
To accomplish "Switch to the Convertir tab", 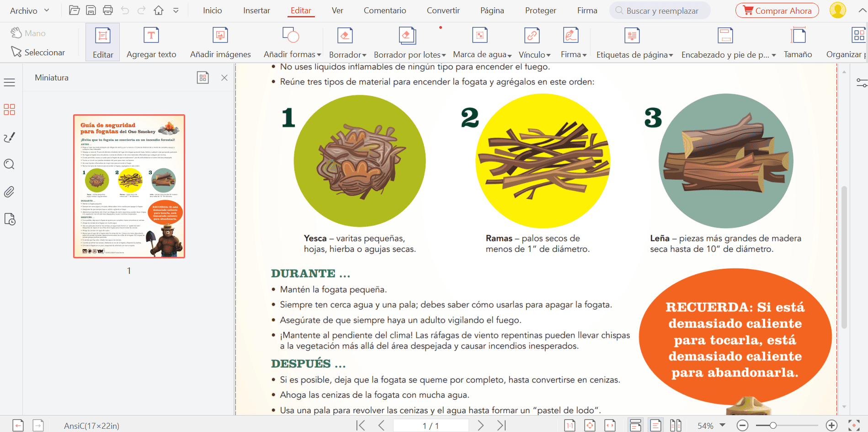I will (442, 10).
